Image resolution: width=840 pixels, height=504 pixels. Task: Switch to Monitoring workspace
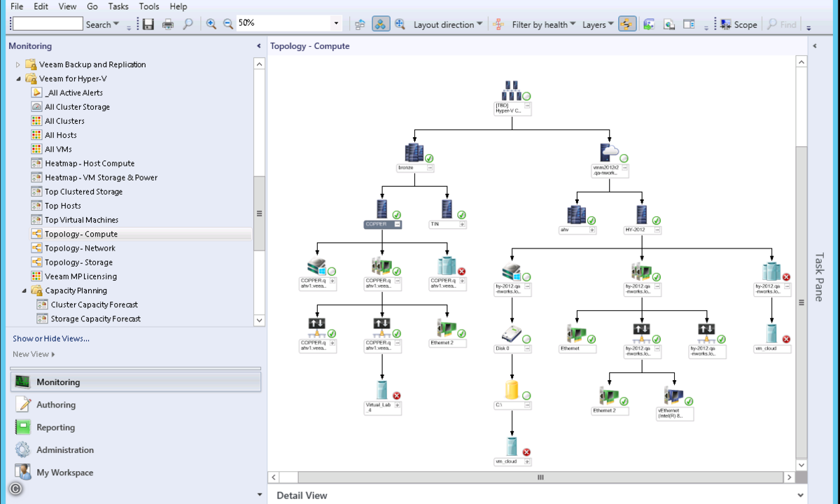[136, 382]
